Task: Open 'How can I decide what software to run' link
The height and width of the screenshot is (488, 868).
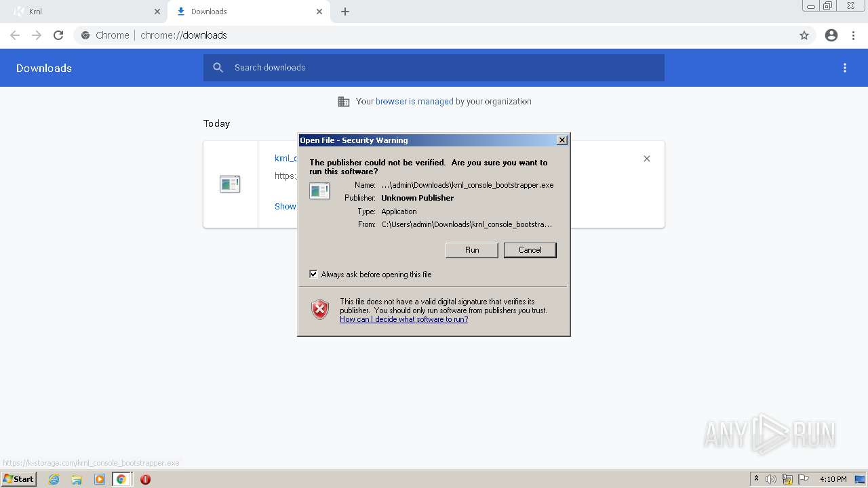Action: pos(403,319)
